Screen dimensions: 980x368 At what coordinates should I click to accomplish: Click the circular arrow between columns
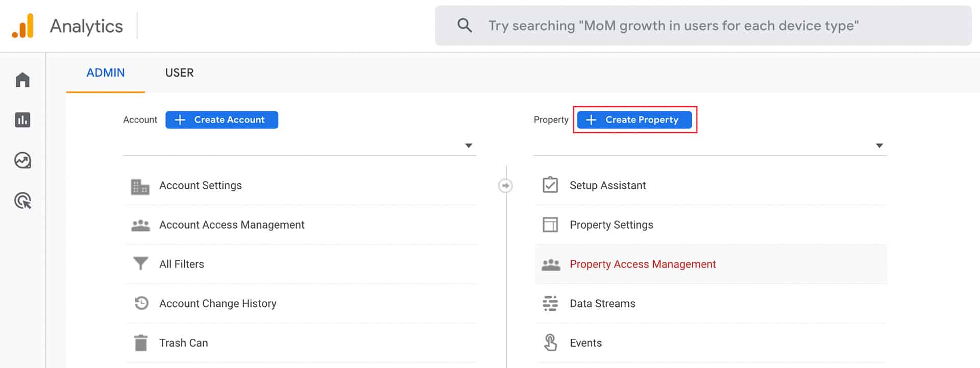505,185
